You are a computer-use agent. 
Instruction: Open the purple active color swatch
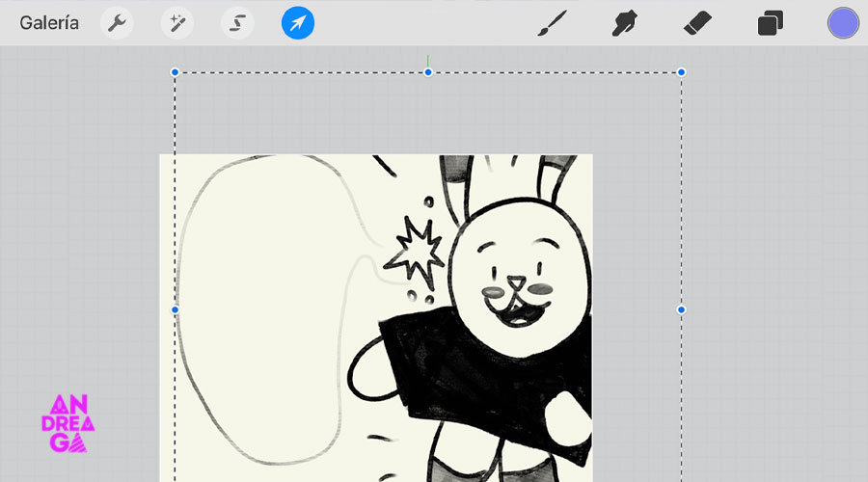(843, 22)
